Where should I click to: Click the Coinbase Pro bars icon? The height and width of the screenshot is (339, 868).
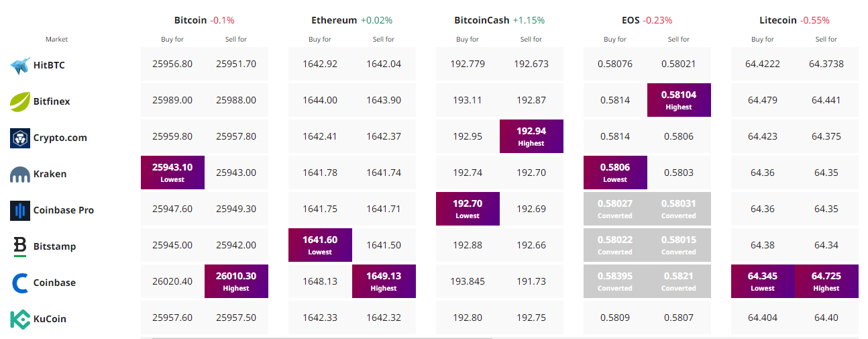coord(20,210)
